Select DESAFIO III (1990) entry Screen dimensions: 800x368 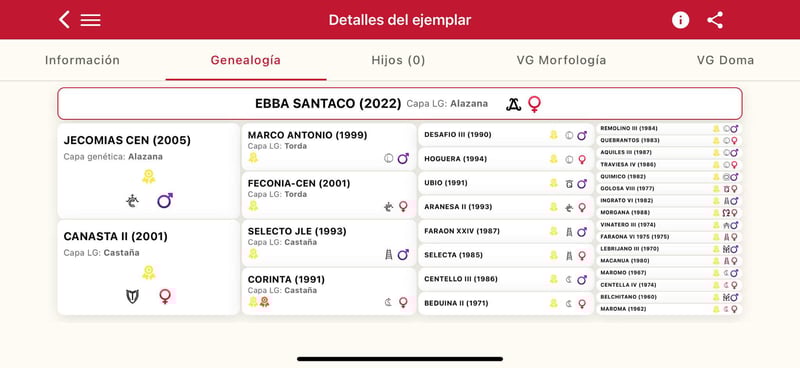click(506, 135)
